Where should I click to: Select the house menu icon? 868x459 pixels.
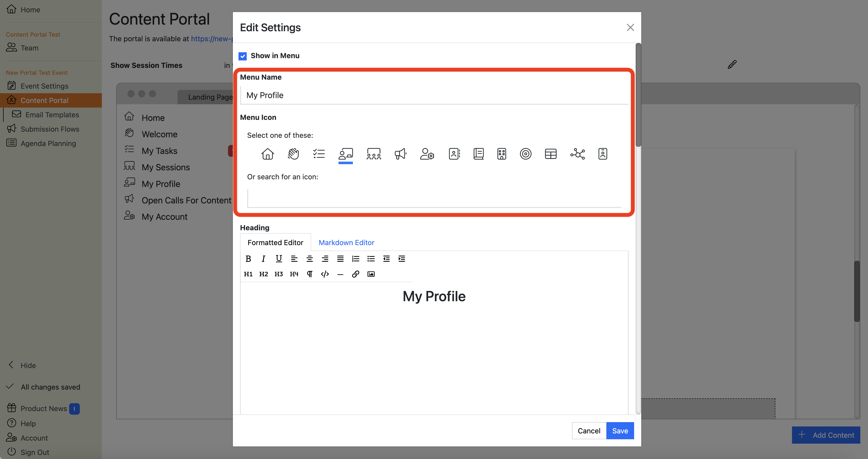pyautogui.click(x=268, y=154)
